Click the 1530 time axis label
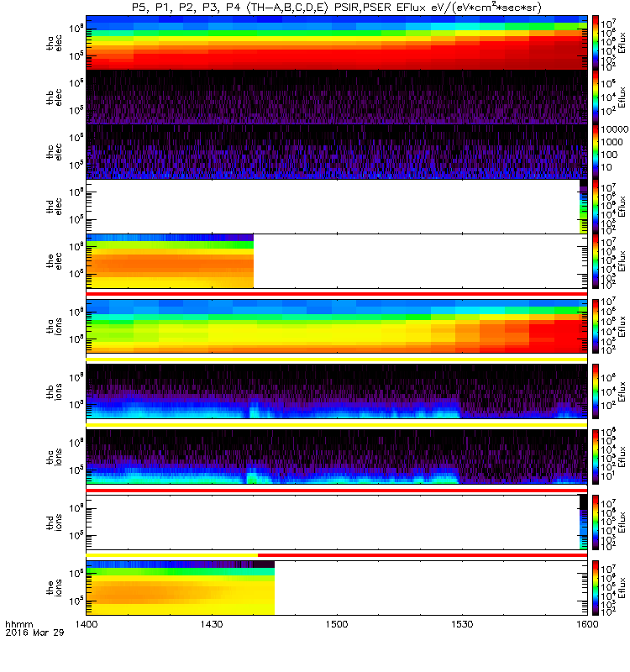 (x=462, y=624)
